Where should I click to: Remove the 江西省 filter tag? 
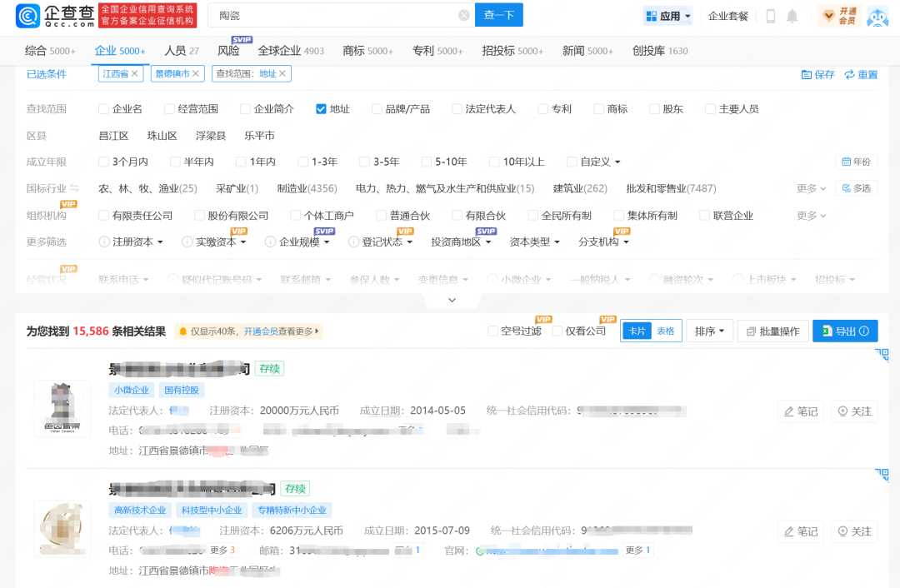(x=134, y=73)
